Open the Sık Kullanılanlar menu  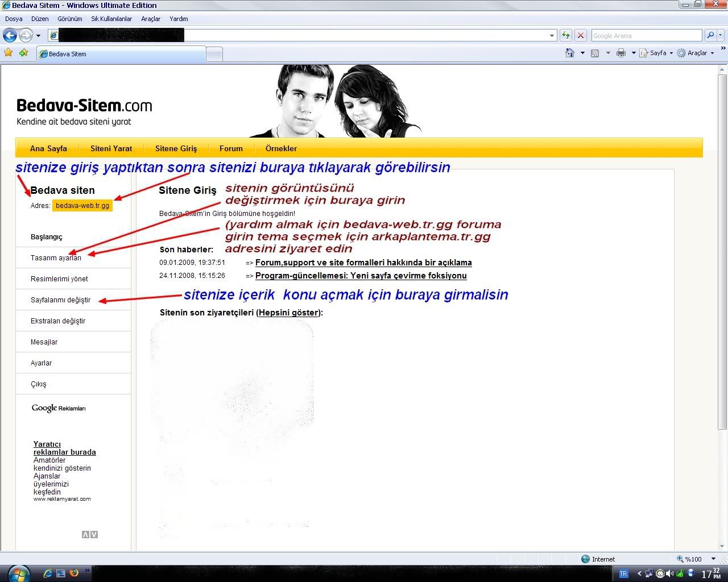111,19
